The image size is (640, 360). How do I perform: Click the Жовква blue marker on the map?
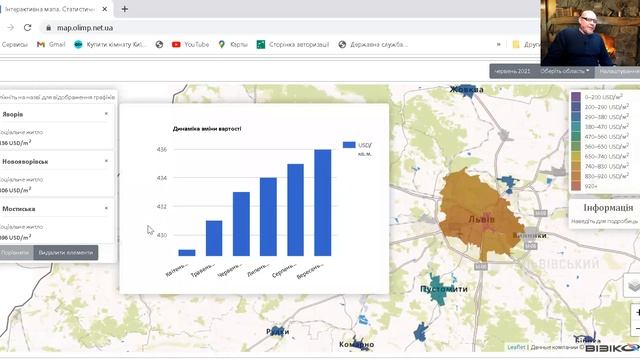tap(467, 91)
